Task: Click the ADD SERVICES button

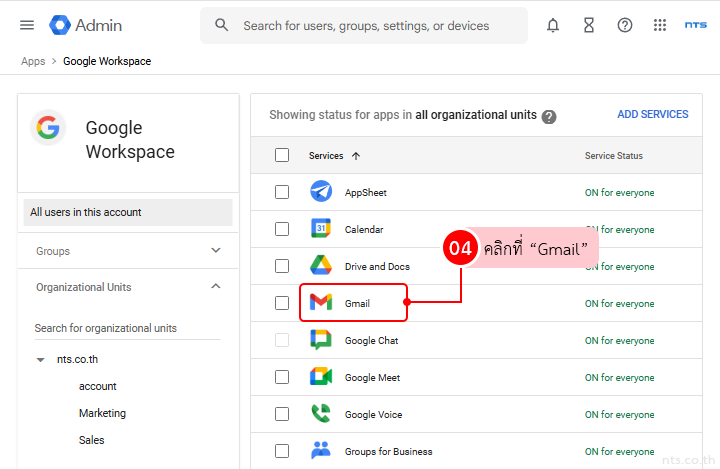Action: (652, 114)
